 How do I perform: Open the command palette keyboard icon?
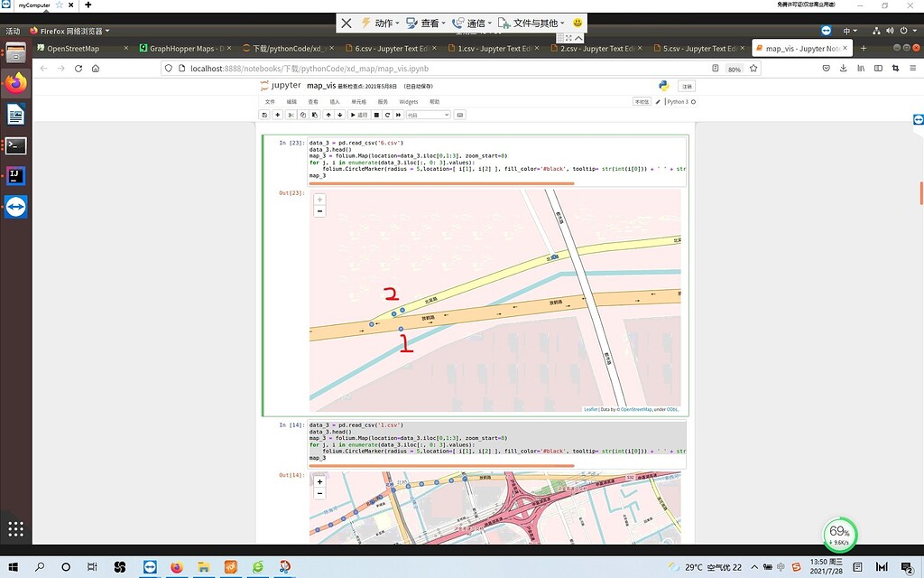461,115
